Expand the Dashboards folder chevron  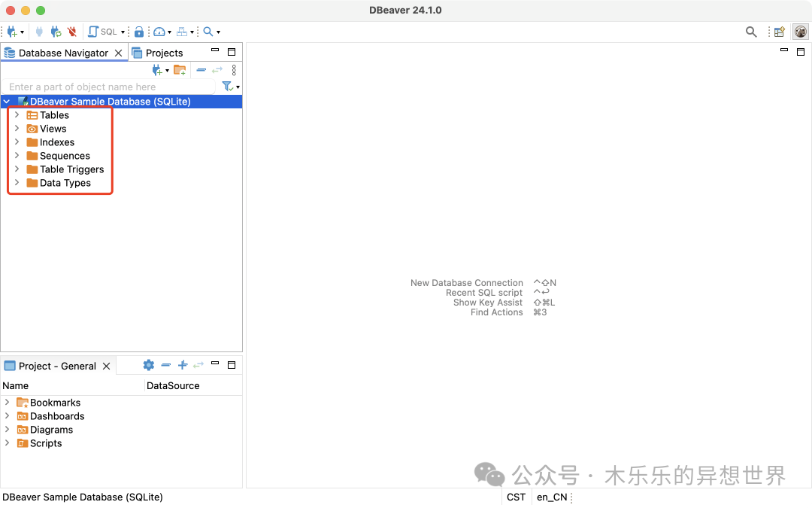pyautogui.click(x=7, y=415)
